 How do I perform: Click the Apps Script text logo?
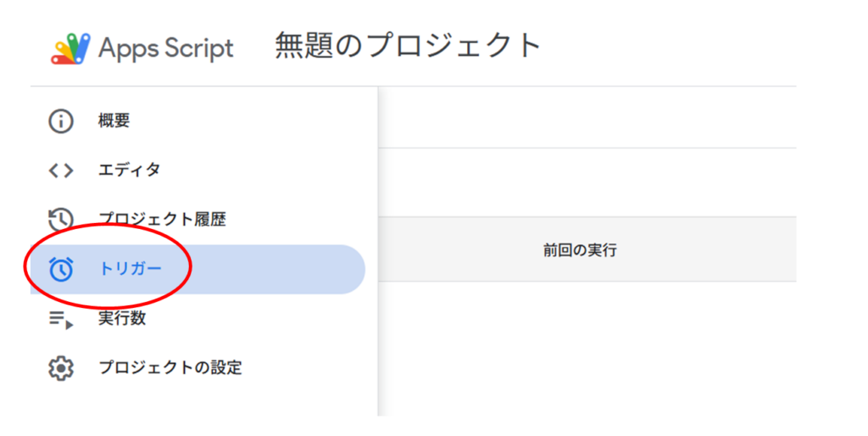(166, 48)
